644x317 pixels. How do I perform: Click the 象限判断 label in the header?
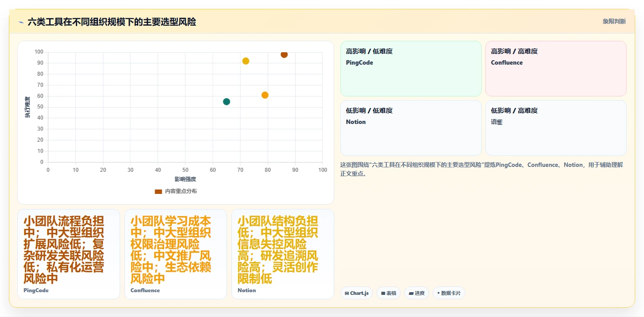(x=614, y=21)
